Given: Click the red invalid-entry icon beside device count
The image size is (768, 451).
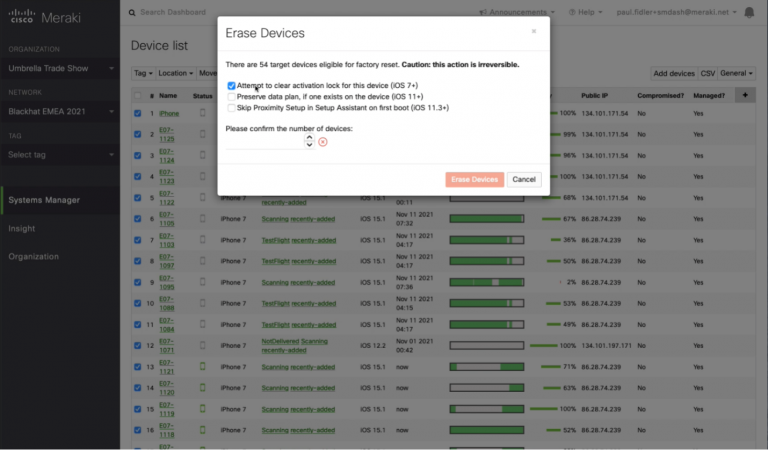Looking at the screenshot, I should click(x=323, y=142).
